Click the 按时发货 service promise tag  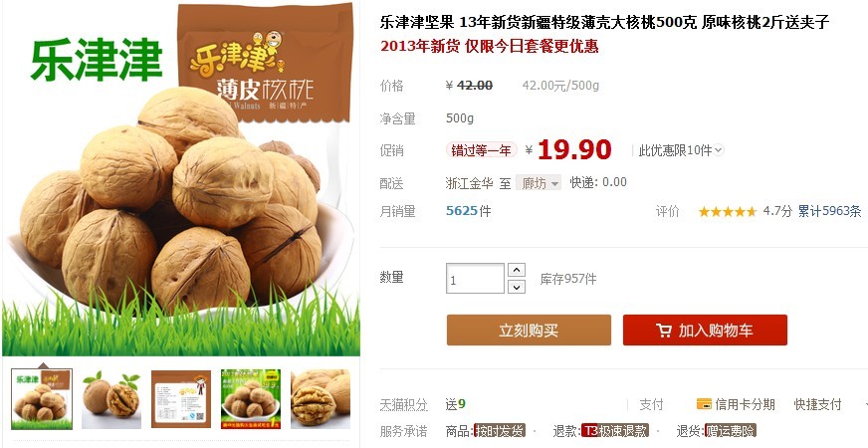click(x=501, y=431)
